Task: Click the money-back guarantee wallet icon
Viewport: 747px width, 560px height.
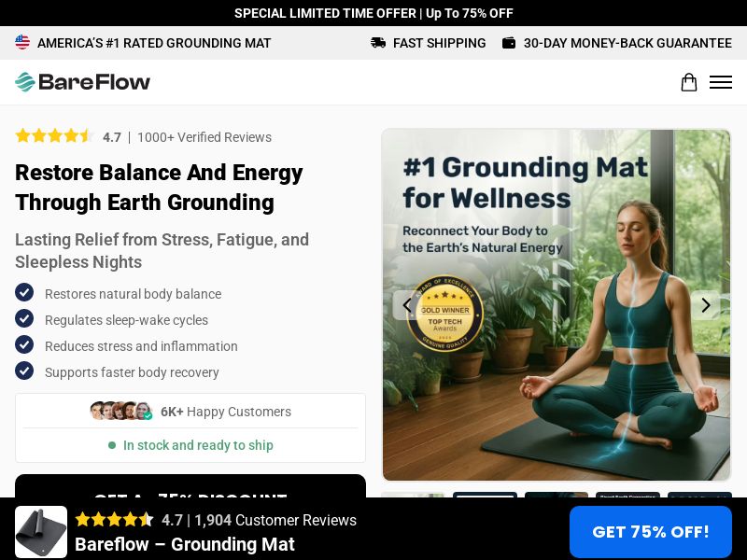Action: tap(509, 43)
